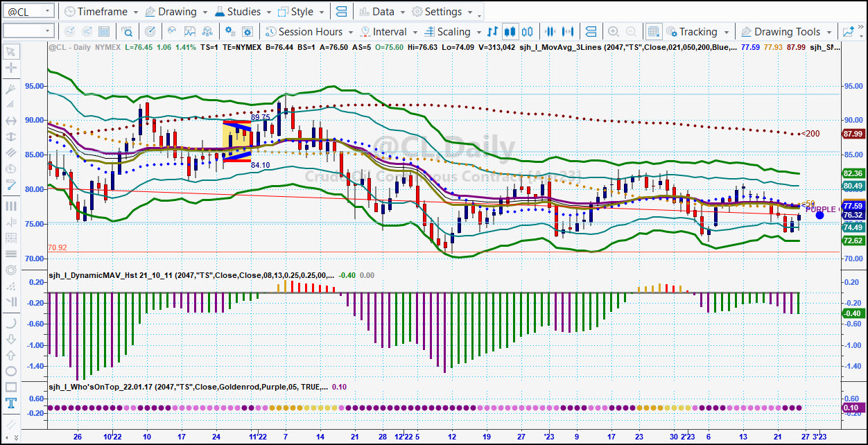Select the up arrow drawing tool
This screenshot has height=445, width=868.
point(11,355)
